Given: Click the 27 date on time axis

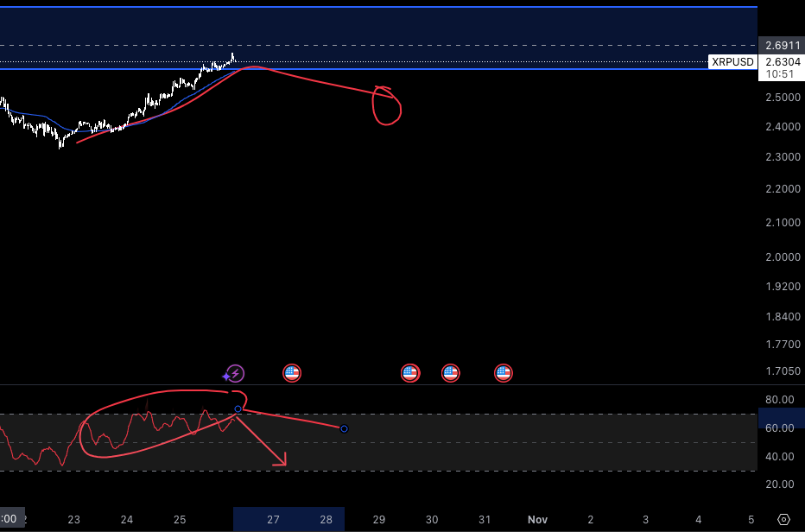Looking at the screenshot, I should (273, 519).
